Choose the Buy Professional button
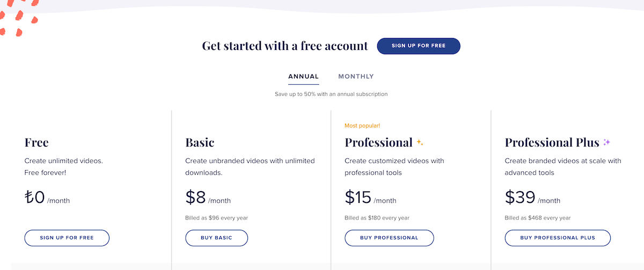This screenshot has height=270, width=644. point(389,238)
